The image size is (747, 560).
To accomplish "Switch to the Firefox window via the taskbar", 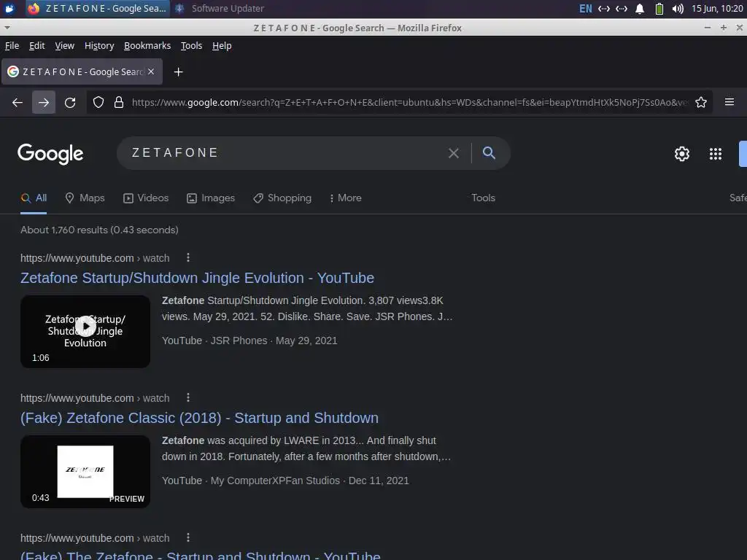I will coord(97,9).
